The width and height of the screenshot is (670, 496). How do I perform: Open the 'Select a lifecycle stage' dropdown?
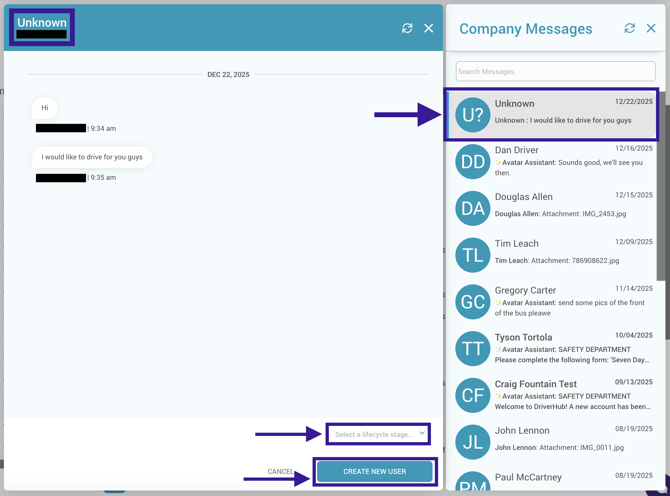click(x=378, y=434)
